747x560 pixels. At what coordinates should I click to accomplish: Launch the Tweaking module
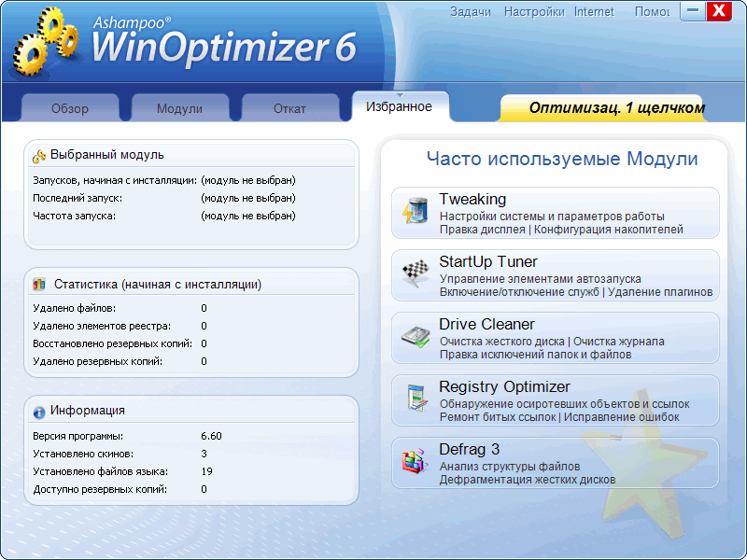(x=555, y=213)
